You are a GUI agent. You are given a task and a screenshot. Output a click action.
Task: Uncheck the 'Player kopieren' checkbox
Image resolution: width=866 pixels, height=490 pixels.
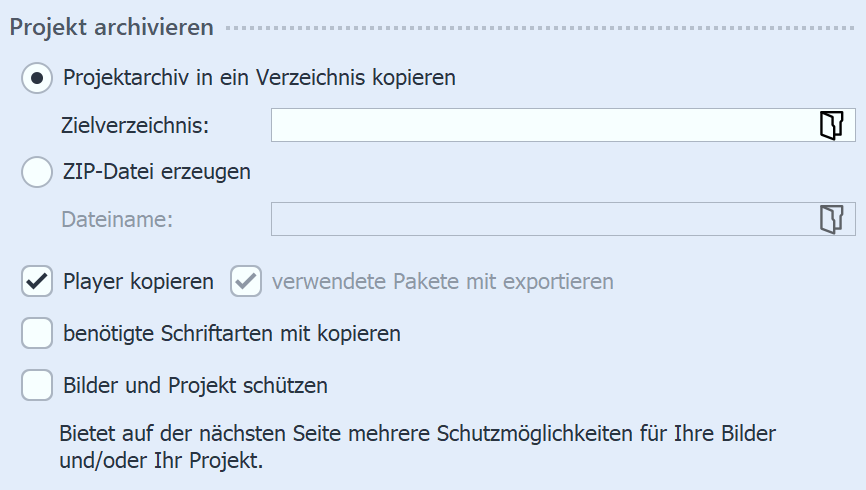pos(37,282)
